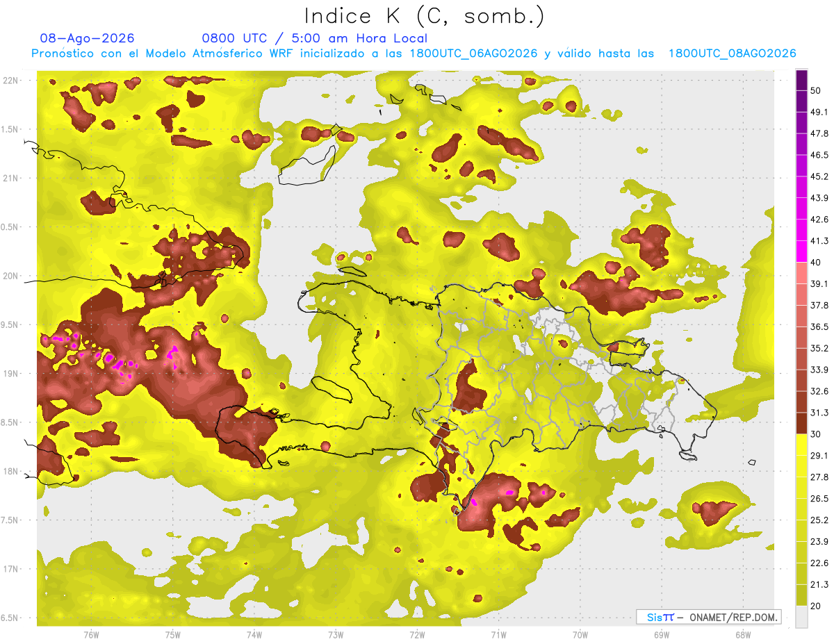The width and height of the screenshot is (834, 644).
Task: Select the date label '08-Ago-2026'
Action: (88, 38)
